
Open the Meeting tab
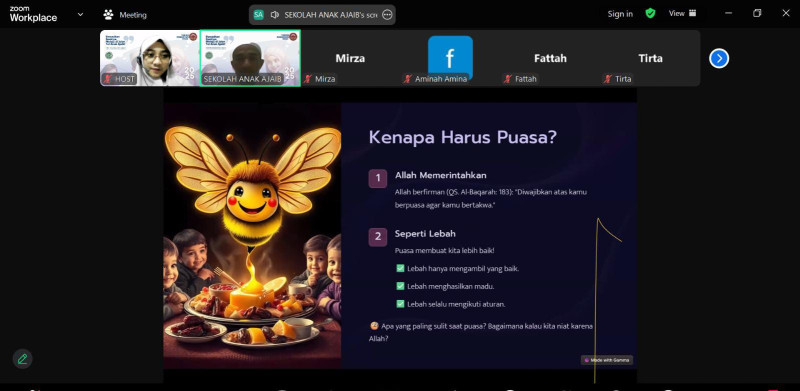tap(125, 15)
